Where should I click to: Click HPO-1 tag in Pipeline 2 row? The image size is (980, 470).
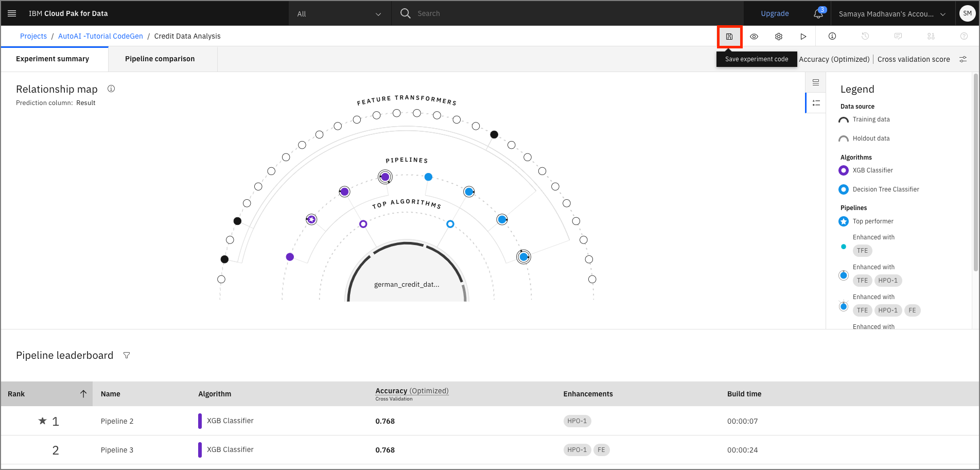point(577,421)
